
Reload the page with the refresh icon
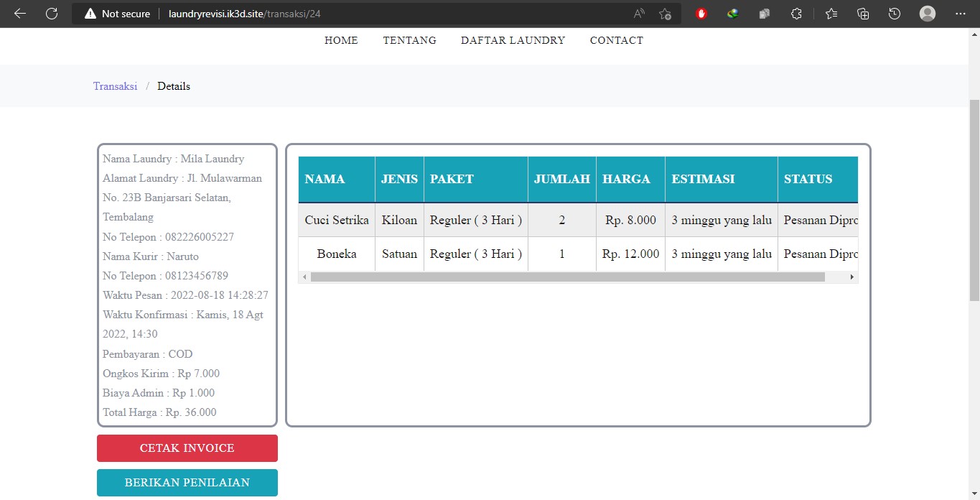point(52,14)
